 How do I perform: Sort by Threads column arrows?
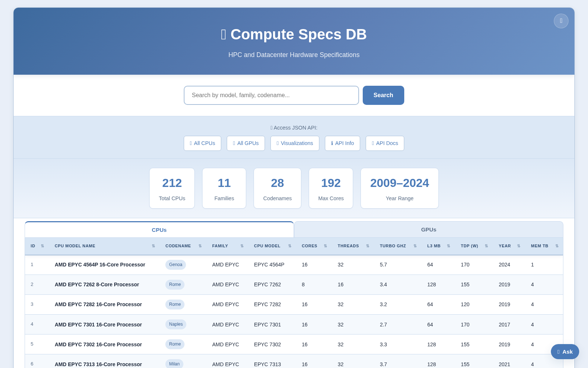[x=367, y=246]
